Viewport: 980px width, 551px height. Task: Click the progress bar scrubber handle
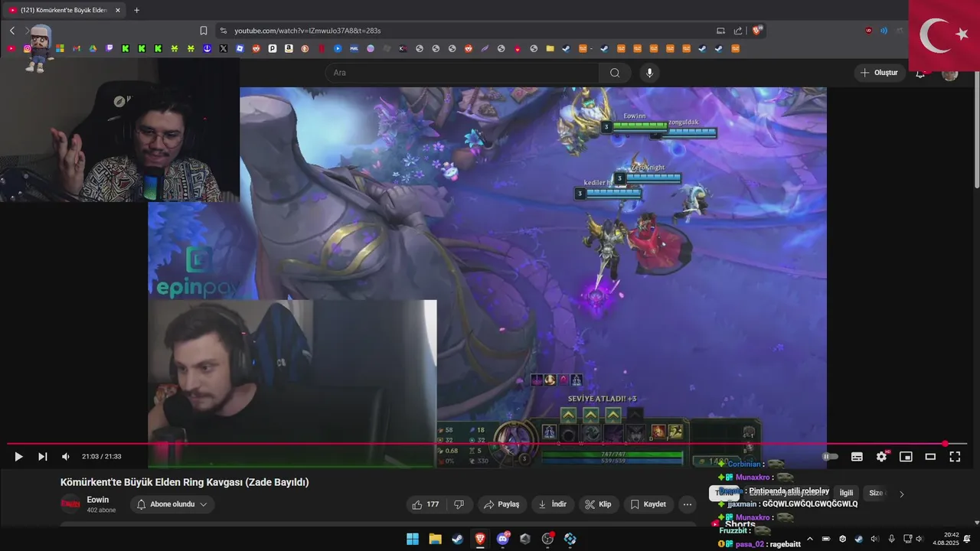click(x=945, y=444)
